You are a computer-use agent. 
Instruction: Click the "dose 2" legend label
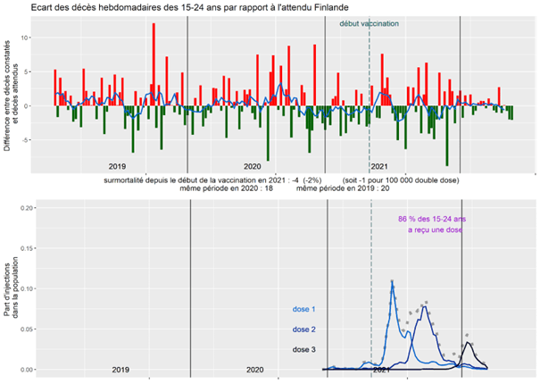pyautogui.click(x=304, y=329)
